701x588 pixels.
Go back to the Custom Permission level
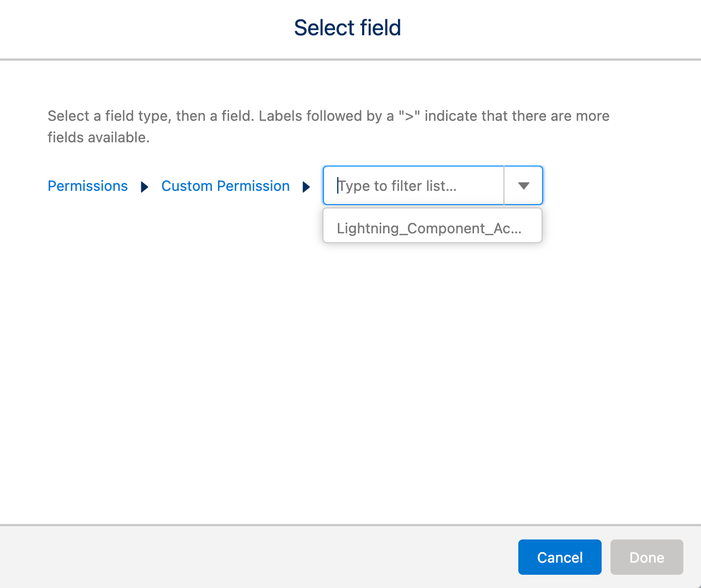click(x=225, y=186)
